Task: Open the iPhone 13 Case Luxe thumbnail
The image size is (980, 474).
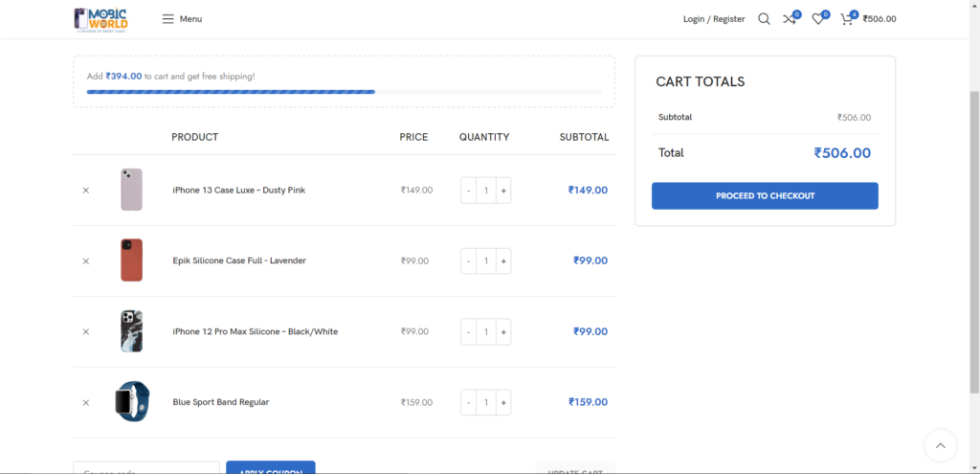Action: pyautogui.click(x=132, y=190)
